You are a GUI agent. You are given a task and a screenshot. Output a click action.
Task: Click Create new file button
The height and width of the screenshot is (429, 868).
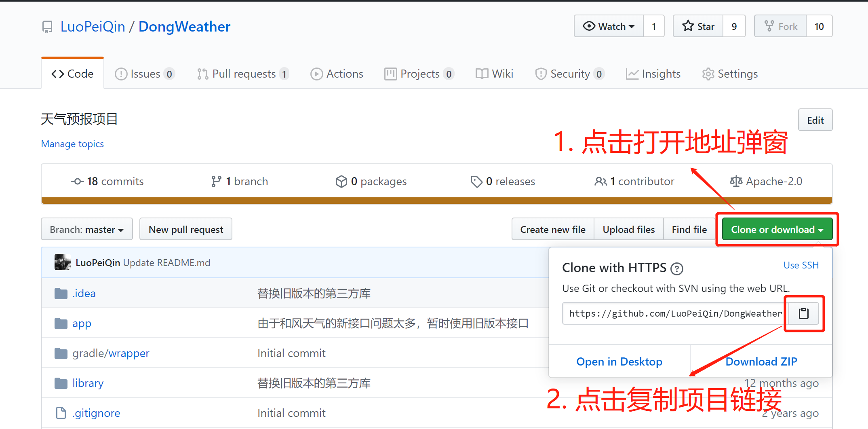pyautogui.click(x=553, y=229)
